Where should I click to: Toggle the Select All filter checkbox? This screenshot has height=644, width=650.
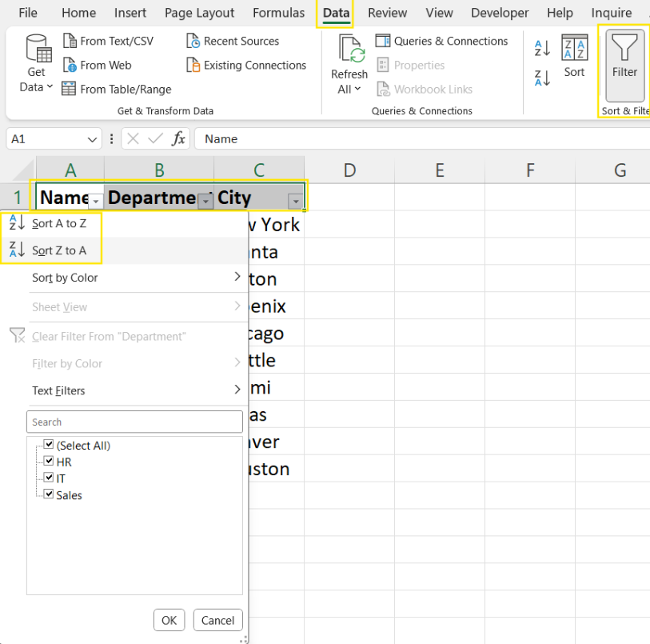coord(49,444)
